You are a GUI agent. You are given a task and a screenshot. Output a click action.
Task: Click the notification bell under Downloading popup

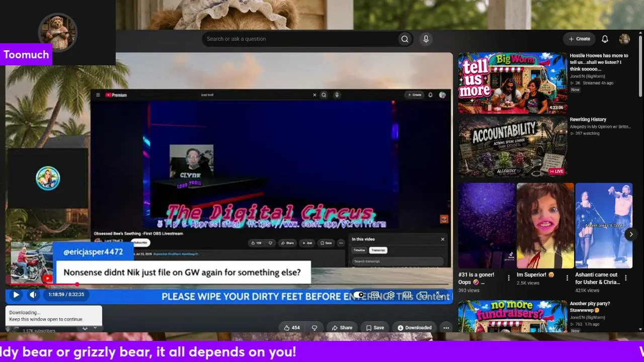pos(85,328)
